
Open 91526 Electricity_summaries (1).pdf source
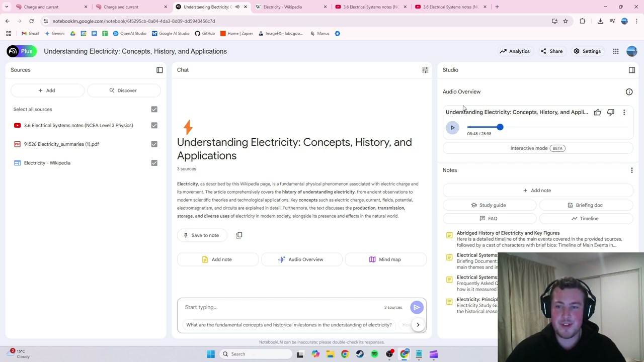point(61,144)
